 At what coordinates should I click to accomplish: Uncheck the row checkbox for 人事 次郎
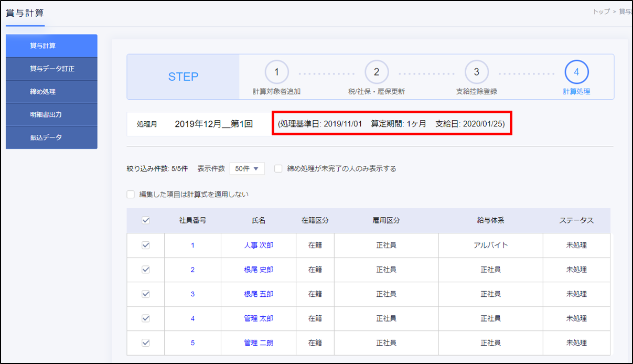146,245
